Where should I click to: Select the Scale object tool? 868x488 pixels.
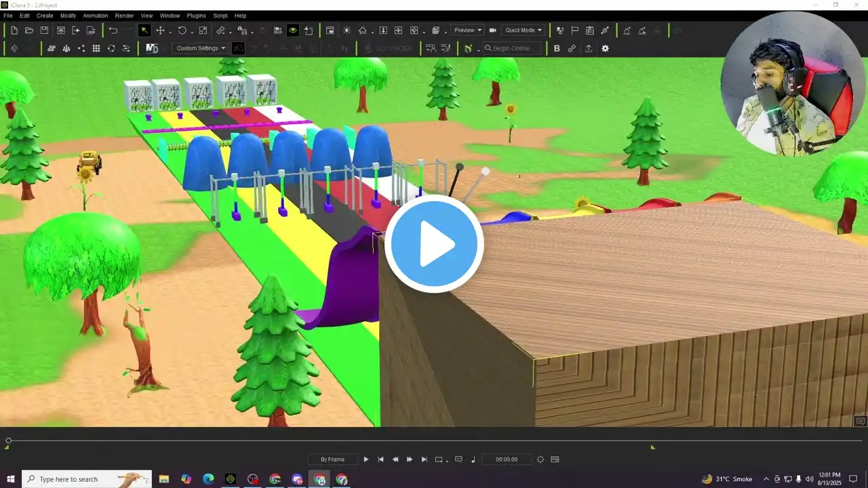(x=203, y=30)
